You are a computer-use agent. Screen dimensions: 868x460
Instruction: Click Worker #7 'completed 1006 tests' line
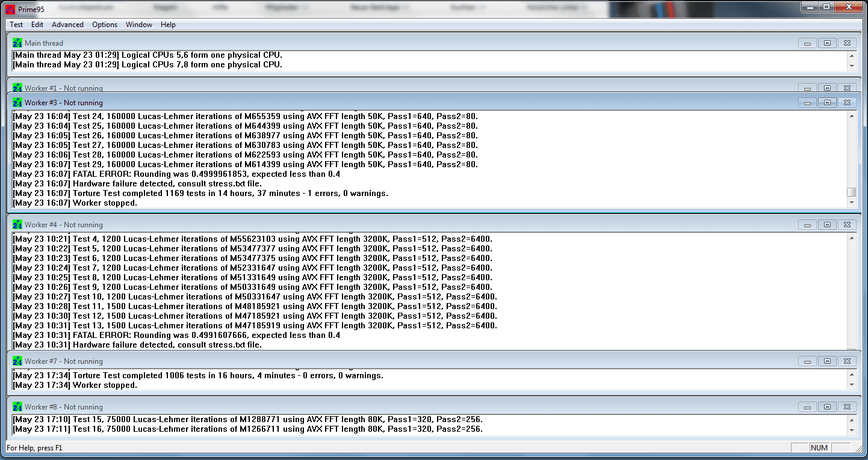coord(198,376)
